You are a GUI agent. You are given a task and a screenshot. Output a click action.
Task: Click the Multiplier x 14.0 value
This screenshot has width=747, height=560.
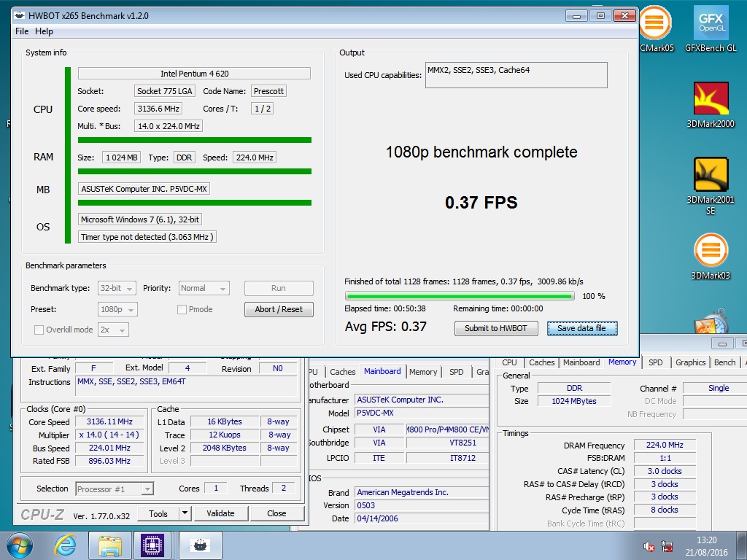click(109, 435)
